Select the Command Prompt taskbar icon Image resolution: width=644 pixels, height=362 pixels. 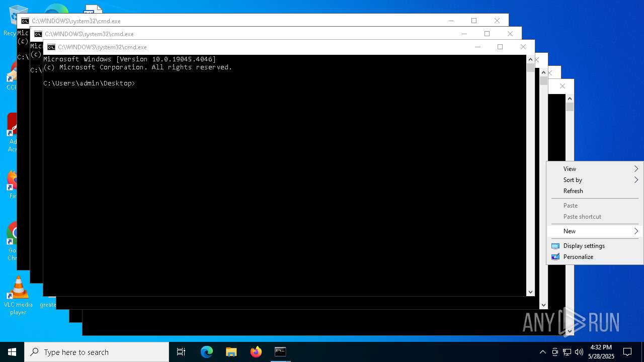pyautogui.click(x=280, y=352)
